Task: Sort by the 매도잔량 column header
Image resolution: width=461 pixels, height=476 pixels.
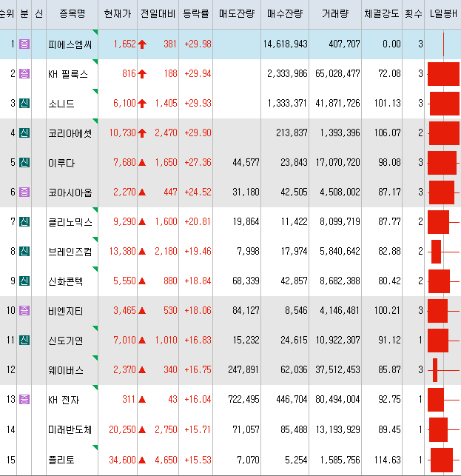Action: coord(237,13)
